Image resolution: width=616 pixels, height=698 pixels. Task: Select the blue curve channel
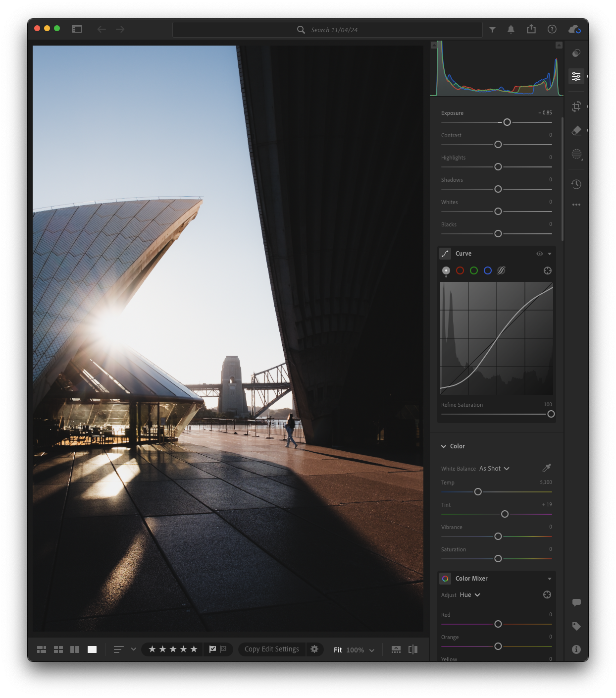click(488, 270)
